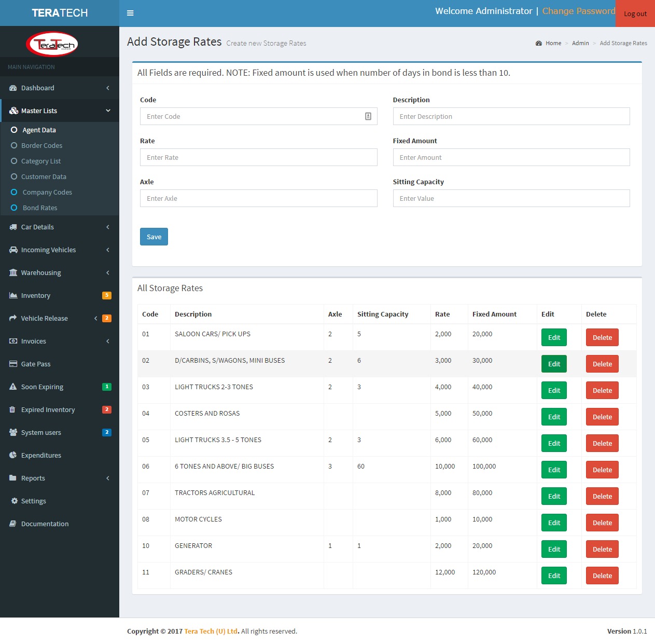Select the Warehousing building icon
The height and width of the screenshot is (644, 655).
click(x=12, y=272)
